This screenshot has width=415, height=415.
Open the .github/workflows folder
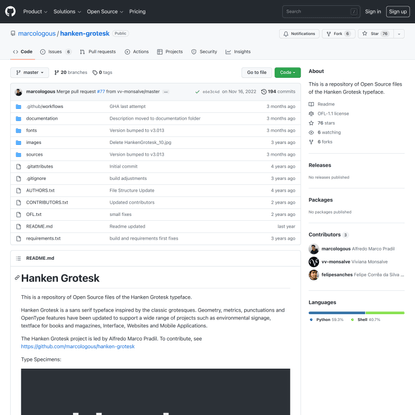pos(45,106)
